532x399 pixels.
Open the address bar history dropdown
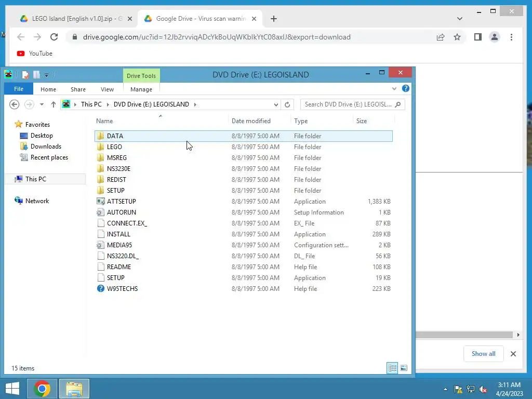[x=276, y=104]
